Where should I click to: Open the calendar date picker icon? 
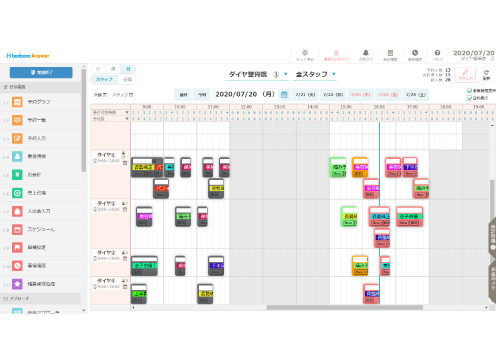284,95
